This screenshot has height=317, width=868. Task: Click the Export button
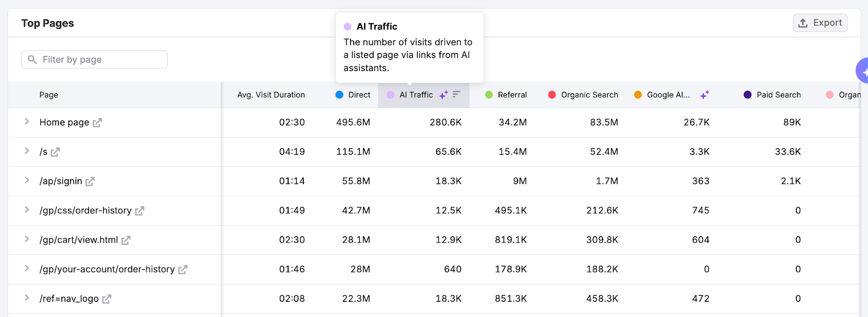820,23
